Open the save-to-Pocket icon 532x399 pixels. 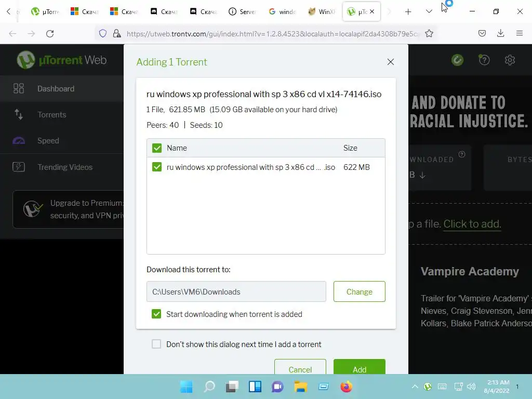click(x=482, y=33)
